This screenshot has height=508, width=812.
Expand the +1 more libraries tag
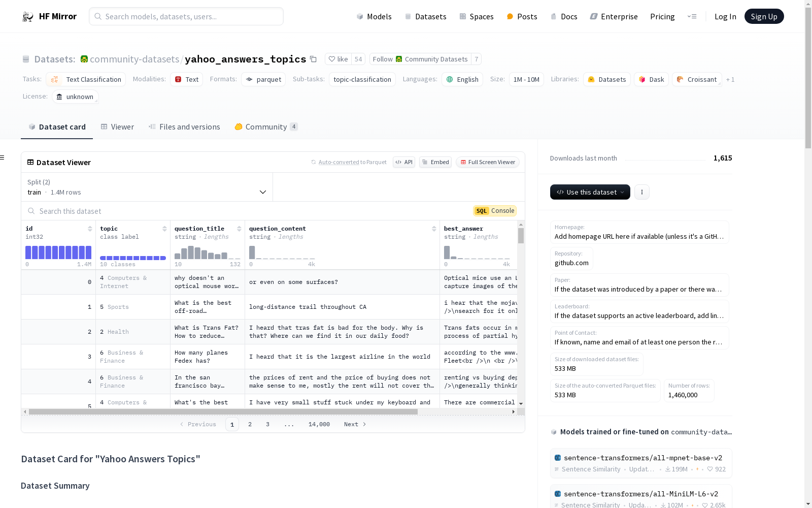[x=730, y=79]
